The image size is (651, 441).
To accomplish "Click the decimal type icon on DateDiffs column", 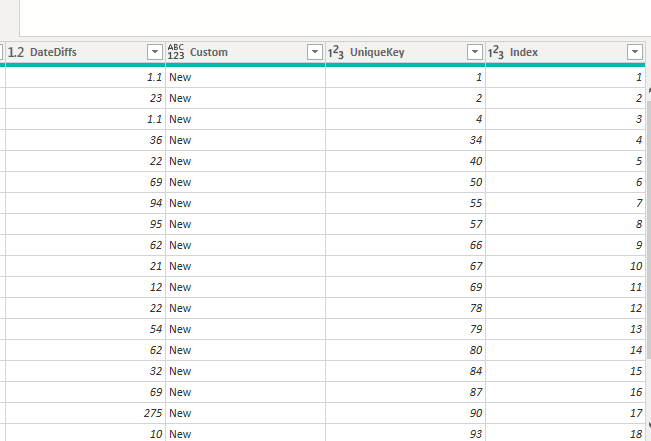I will point(15,52).
